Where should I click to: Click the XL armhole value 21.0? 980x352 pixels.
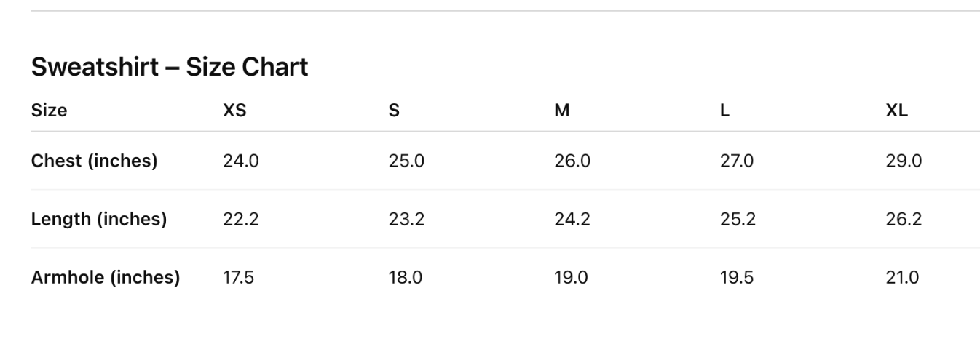coord(902,277)
